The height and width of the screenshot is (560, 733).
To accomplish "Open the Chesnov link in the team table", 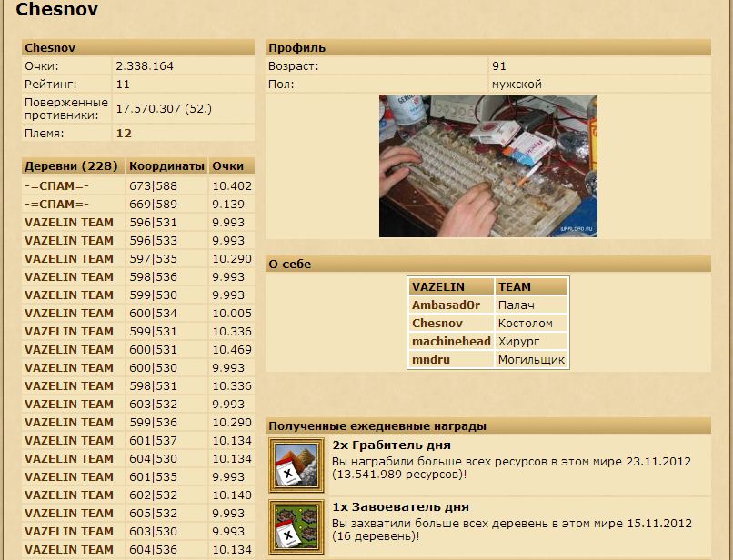I will pyautogui.click(x=437, y=324).
